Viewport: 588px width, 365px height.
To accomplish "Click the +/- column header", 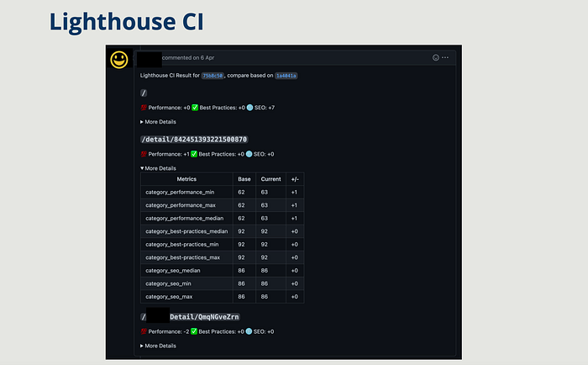I will (x=295, y=179).
